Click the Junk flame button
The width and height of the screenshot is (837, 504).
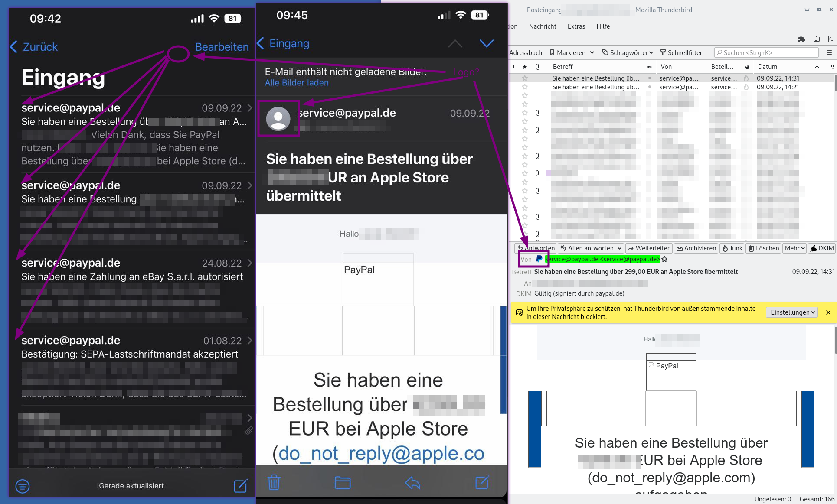click(732, 248)
